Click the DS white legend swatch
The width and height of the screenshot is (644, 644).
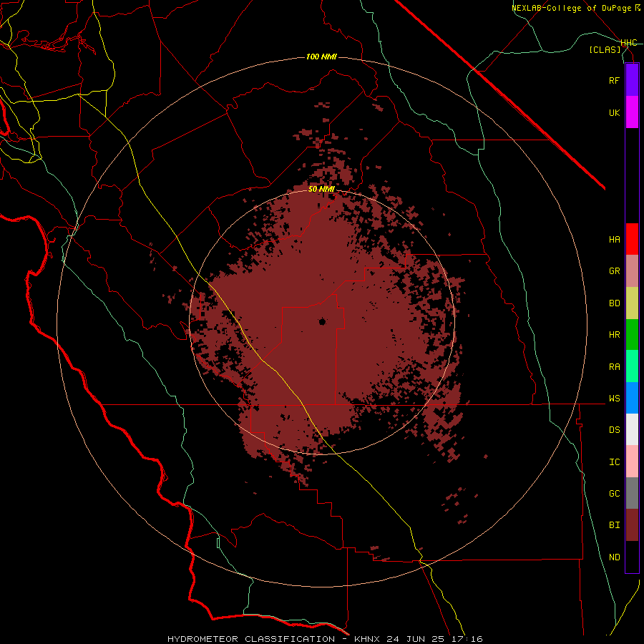pyautogui.click(x=632, y=429)
